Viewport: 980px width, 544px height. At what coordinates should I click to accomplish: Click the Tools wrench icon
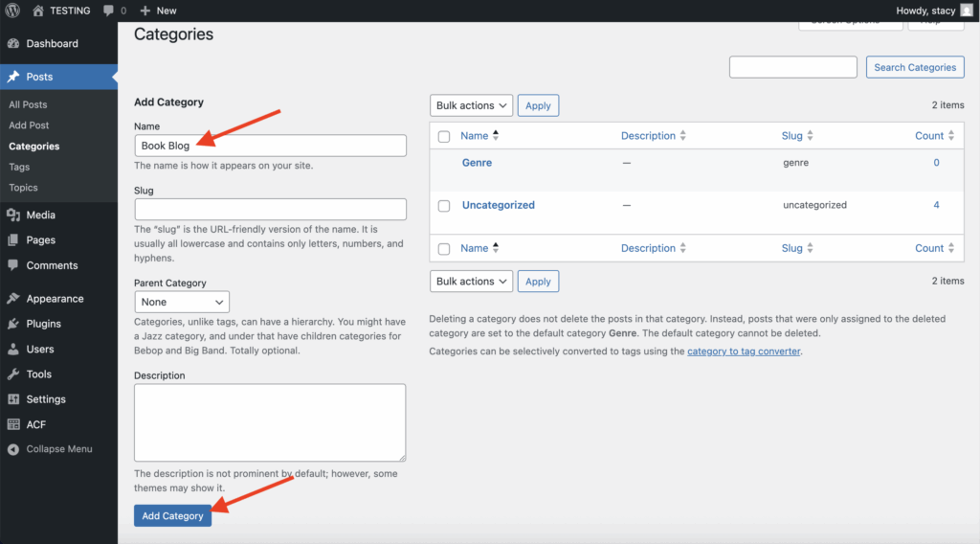13,374
